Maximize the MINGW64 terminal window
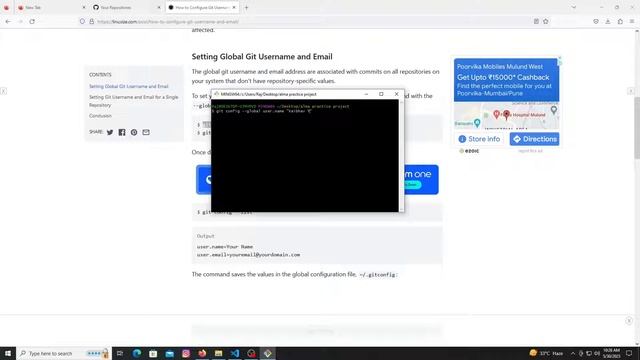Viewport: 640px width, 360px height. click(x=381, y=94)
